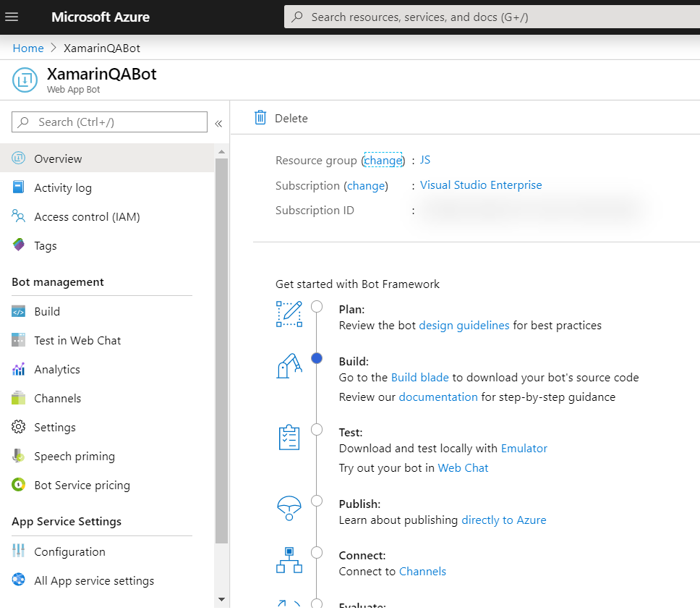700x610 pixels.
Task: Click the Activity log icon
Action: pyautogui.click(x=18, y=187)
